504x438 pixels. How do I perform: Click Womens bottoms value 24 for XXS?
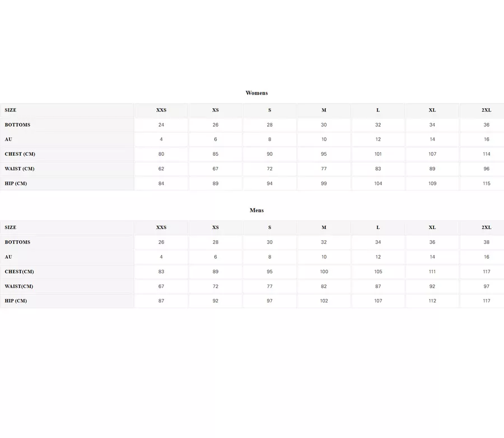(x=161, y=125)
